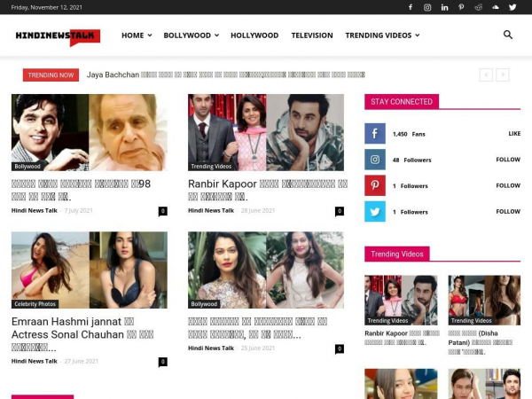Click Hindi News Talk author, 7 July post
Viewport: 532px width, 399px height.
pyautogui.click(x=35, y=210)
